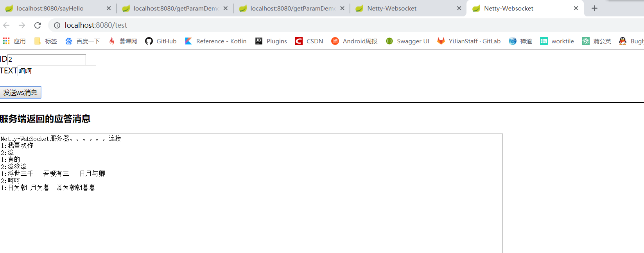
Task: Open the Swagger UI bookmark
Action: [x=407, y=41]
